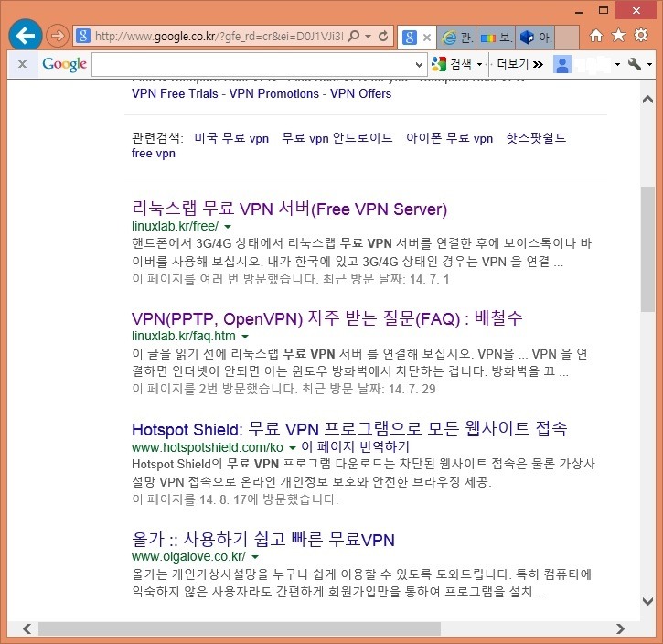
Task: Refresh the page with the reload icon
Action: pos(383,36)
